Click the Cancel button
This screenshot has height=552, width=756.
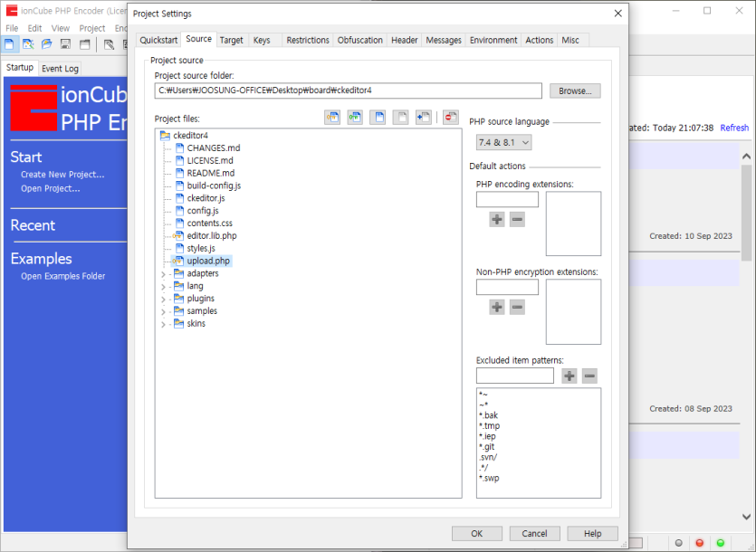[535, 533]
